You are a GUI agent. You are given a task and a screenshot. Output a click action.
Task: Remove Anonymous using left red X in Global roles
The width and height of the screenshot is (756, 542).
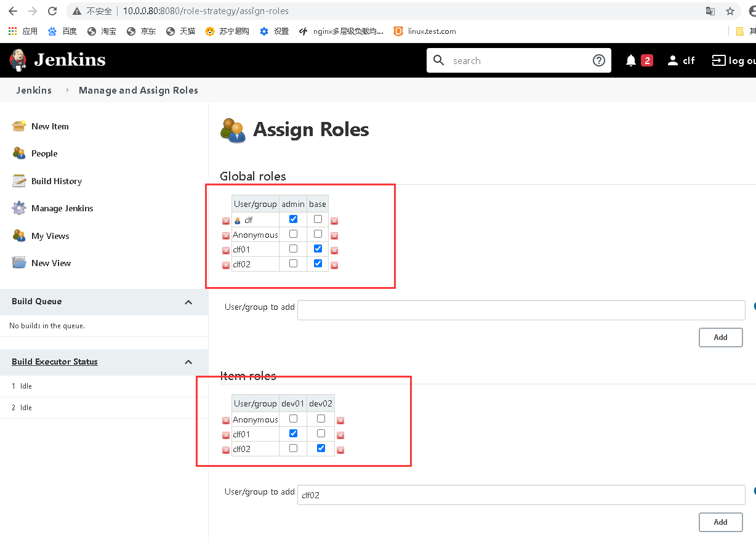pyautogui.click(x=226, y=235)
